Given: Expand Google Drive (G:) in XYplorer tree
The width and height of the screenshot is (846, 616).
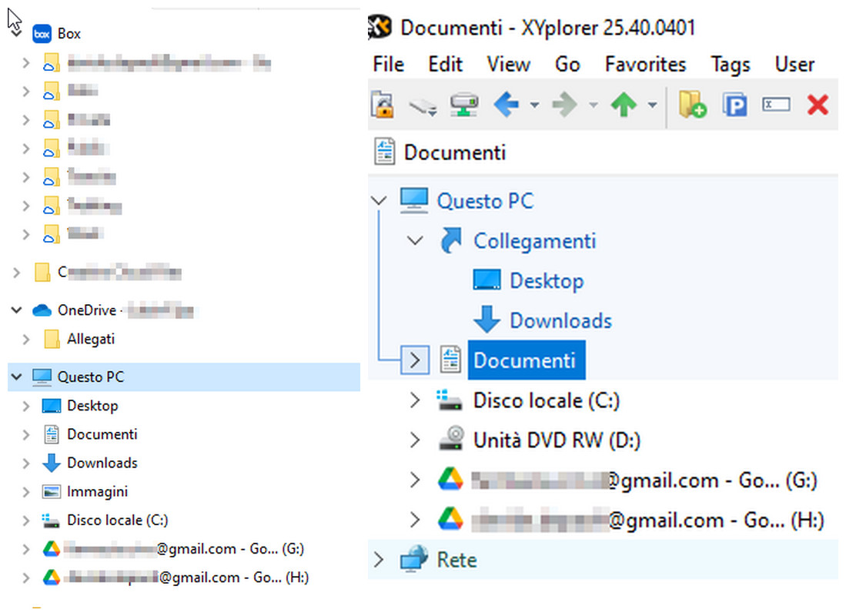Looking at the screenshot, I should click(414, 480).
